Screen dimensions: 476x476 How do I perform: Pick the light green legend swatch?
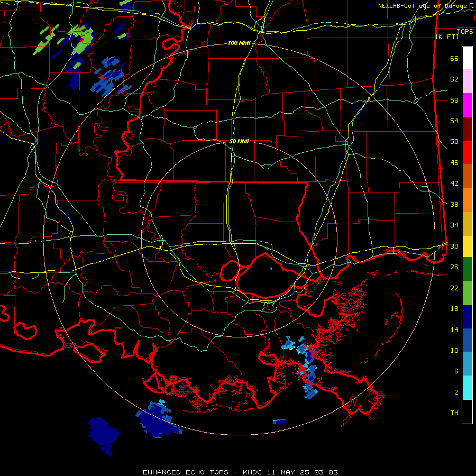(x=467, y=293)
